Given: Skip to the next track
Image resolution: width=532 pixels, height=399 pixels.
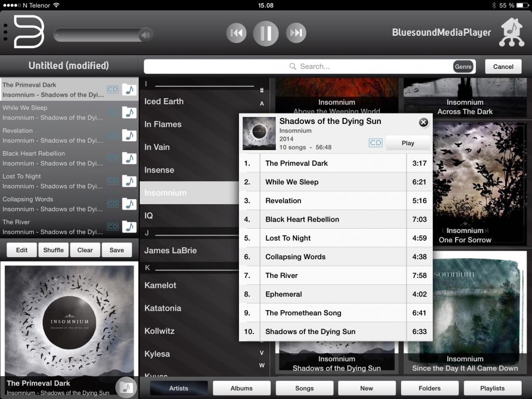Looking at the screenshot, I should (x=296, y=33).
